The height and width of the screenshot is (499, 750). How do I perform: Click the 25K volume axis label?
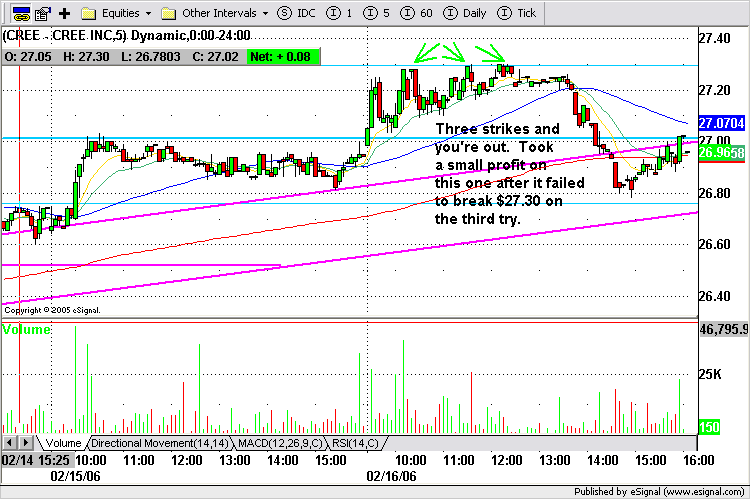[x=710, y=374]
